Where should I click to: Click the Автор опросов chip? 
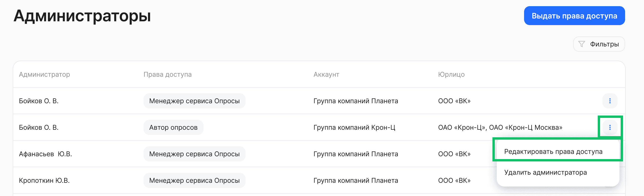[174, 127]
